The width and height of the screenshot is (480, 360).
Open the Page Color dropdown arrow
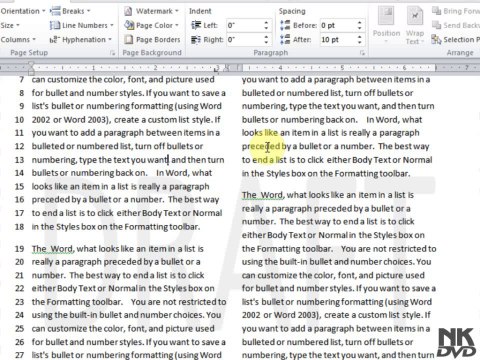tap(177, 25)
